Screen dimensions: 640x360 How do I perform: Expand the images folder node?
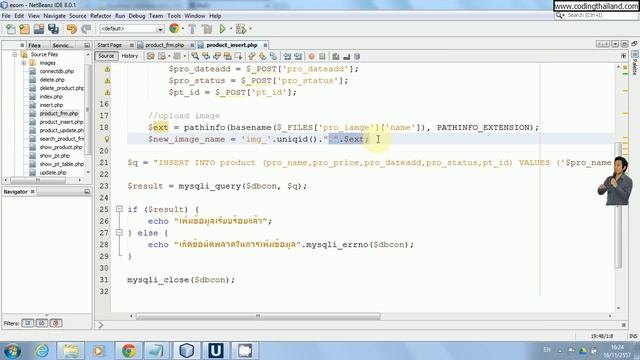pyautogui.click(x=24, y=63)
